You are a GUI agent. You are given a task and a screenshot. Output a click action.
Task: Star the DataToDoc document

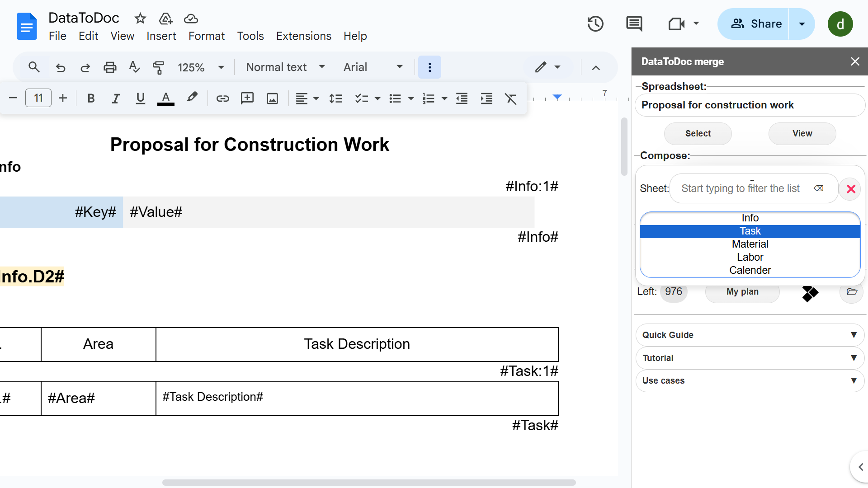coord(140,19)
